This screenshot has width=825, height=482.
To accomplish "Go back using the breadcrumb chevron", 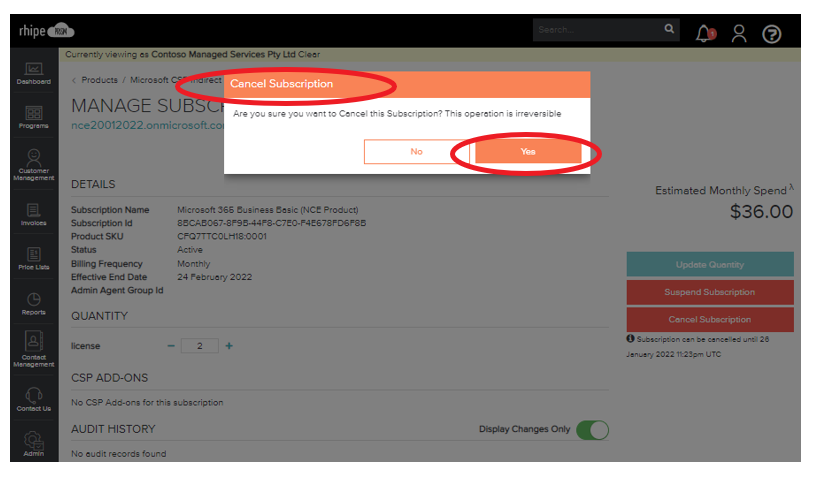I will 74,80.
